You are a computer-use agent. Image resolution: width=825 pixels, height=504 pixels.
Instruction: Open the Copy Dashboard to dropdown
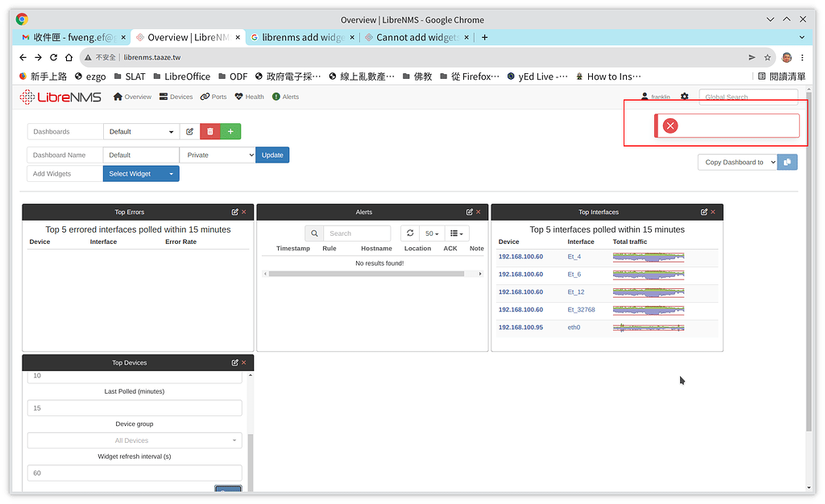(736, 162)
